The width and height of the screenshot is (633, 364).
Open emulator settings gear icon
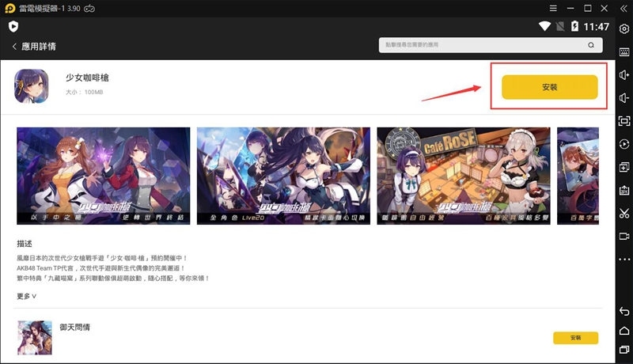tap(624, 29)
